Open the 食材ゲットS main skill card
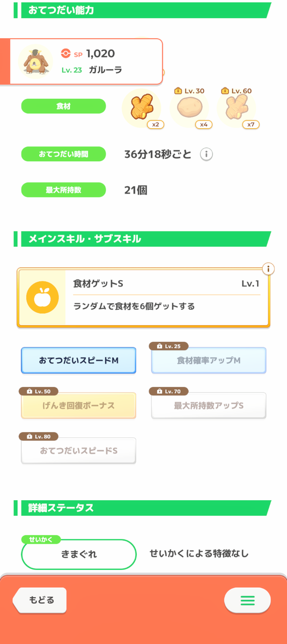Viewport: 287px width, 644px height. click(143, 298)
